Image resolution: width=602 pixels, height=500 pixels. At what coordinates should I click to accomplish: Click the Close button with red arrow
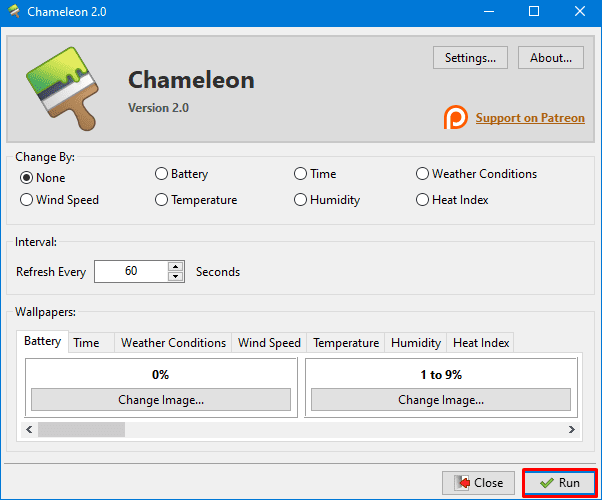[478, 483]
